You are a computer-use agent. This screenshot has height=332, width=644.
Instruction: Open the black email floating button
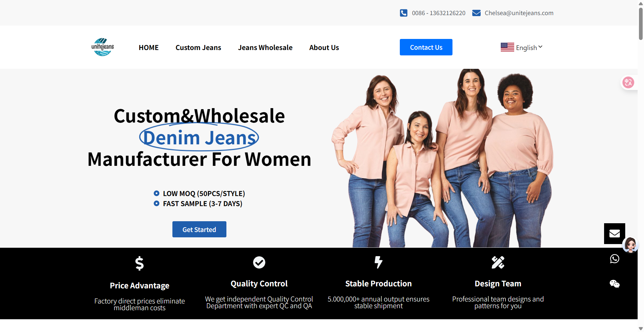point(614,234)
